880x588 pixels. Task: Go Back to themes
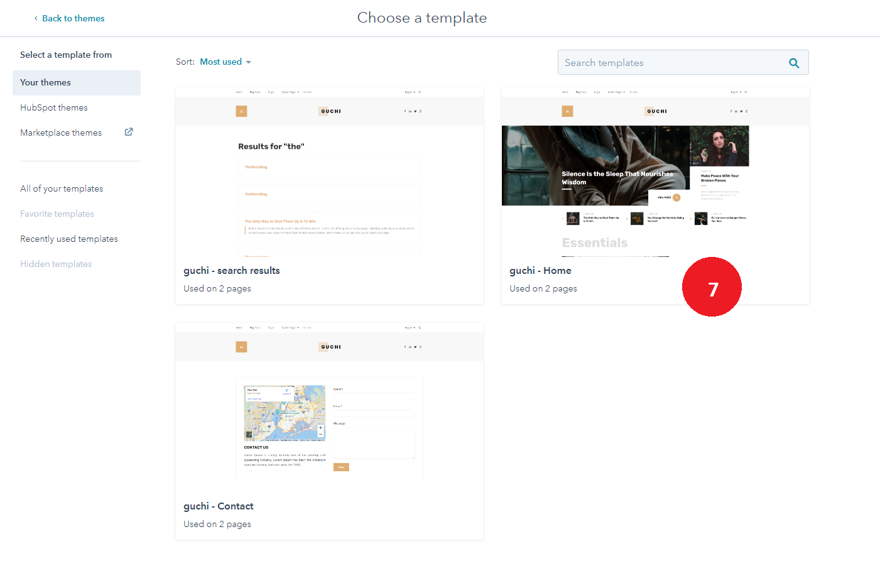click(73, 18)
